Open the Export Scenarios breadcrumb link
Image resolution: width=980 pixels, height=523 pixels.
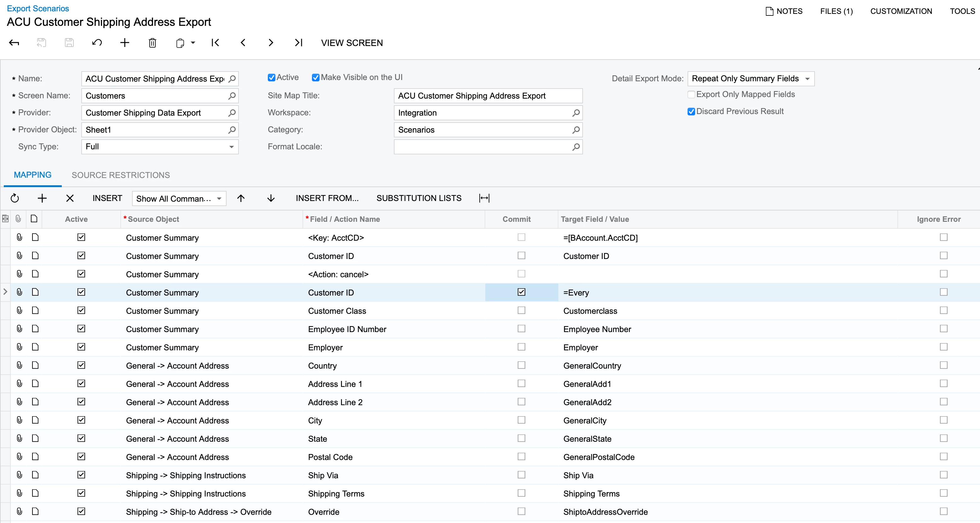point(38,9)
